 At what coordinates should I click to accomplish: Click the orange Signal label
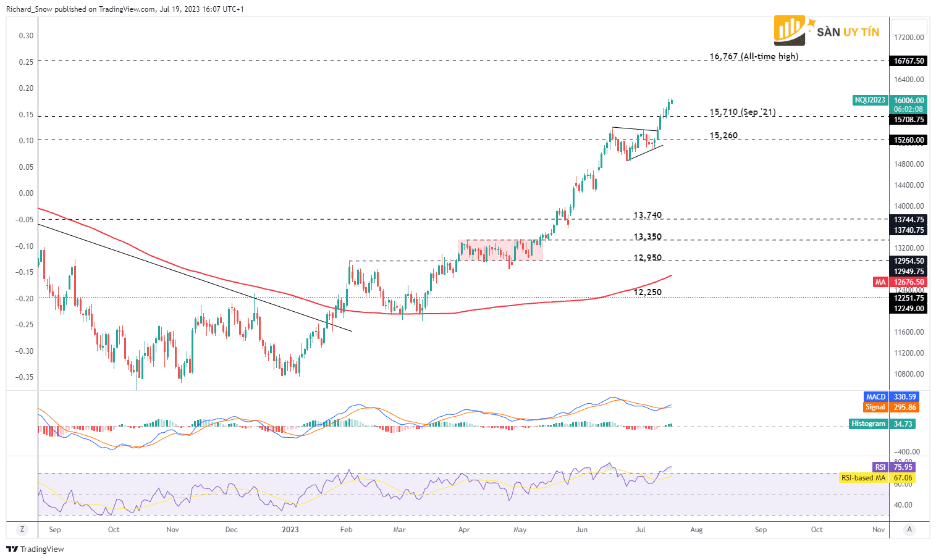(875, 407)
